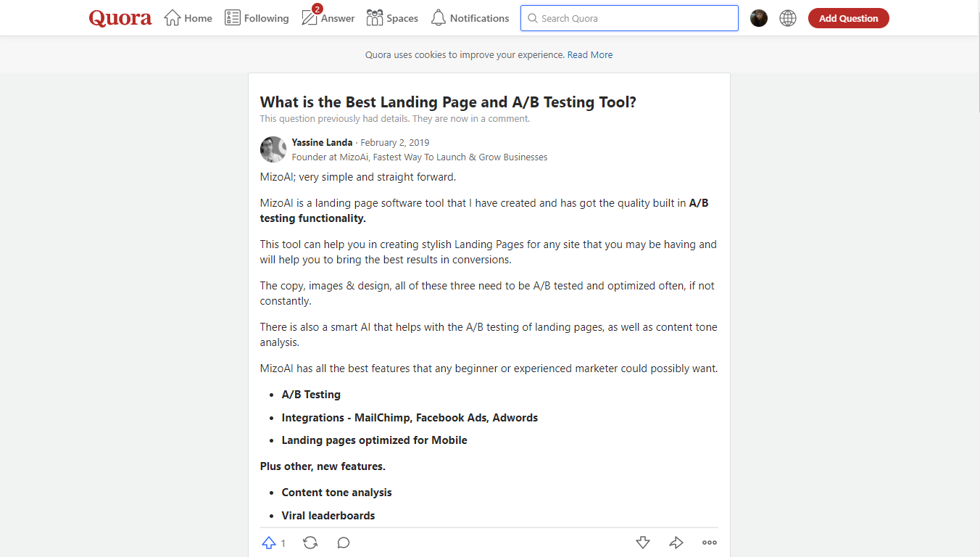
Task: Open Spaces from top navigation
Action: pyautogui.click(x=392, y=18)
